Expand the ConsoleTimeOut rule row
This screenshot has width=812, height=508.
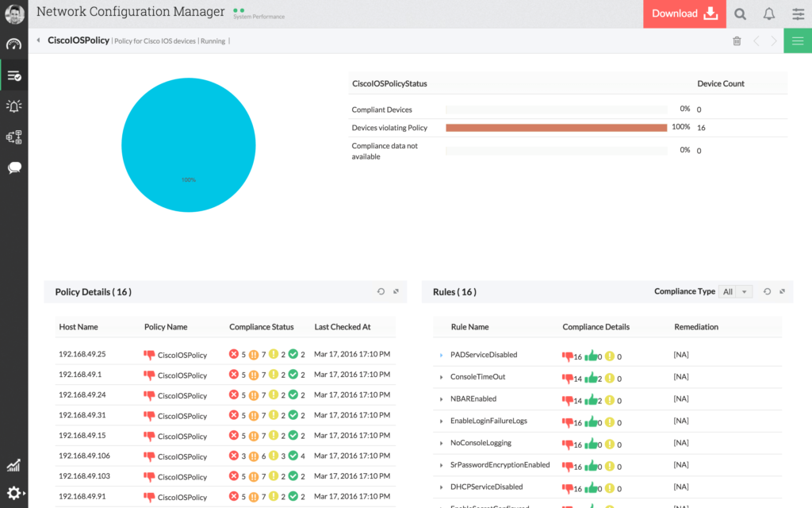442,377
